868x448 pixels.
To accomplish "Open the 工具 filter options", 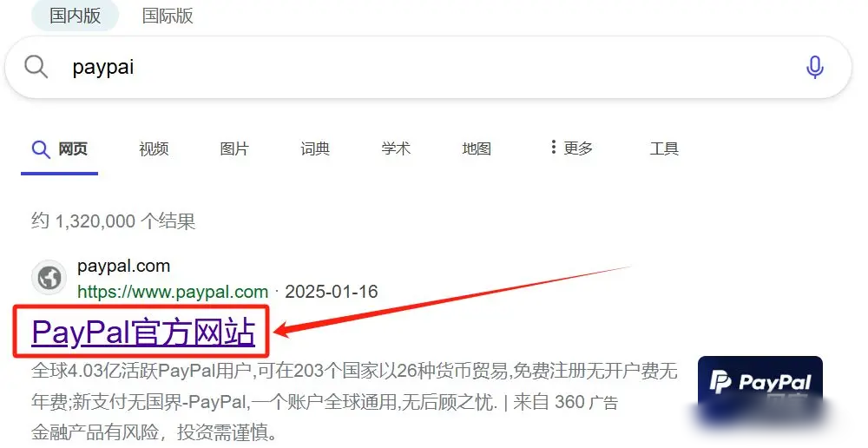I will coord(664,148).
